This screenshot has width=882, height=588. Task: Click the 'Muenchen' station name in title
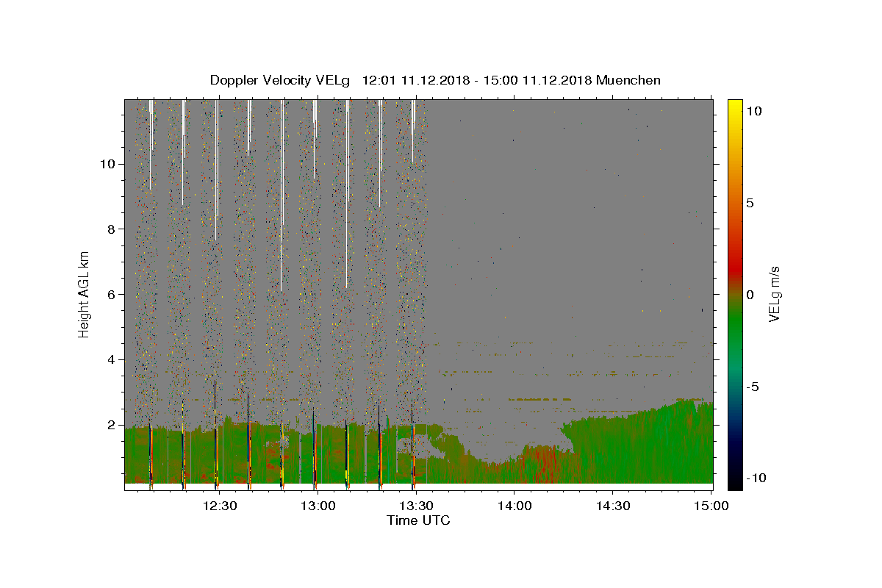[x=628, y=80]
